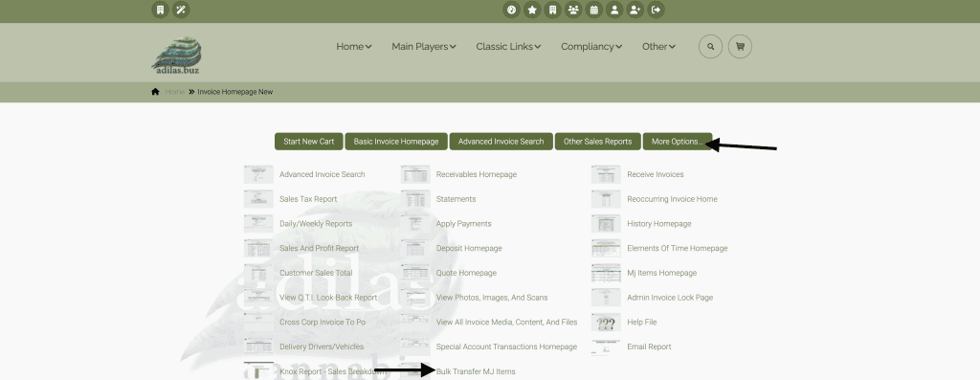Open View Photos, Images, And Scans link
The width and height of the screenshot is (980, 380).
[x=492, y=298]
